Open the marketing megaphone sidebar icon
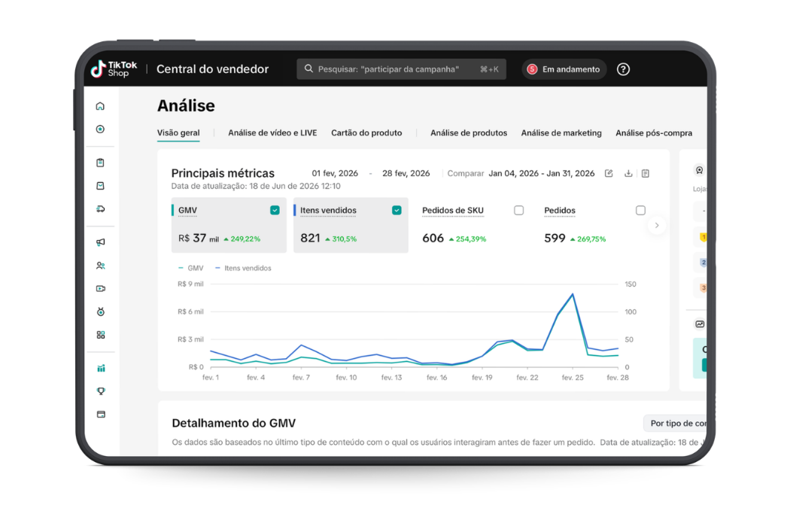Screen dimensions: 790x532 pos(100,242)
